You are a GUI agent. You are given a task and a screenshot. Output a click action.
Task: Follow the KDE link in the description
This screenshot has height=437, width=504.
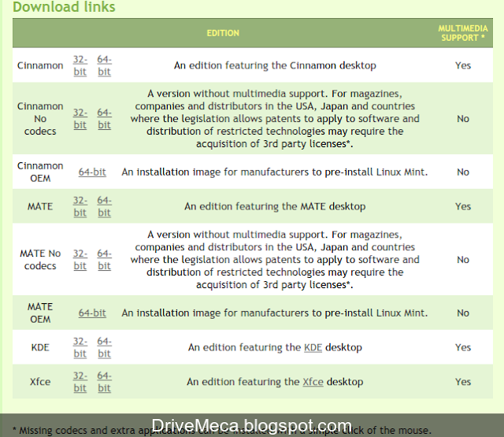(x=313, y=347)
